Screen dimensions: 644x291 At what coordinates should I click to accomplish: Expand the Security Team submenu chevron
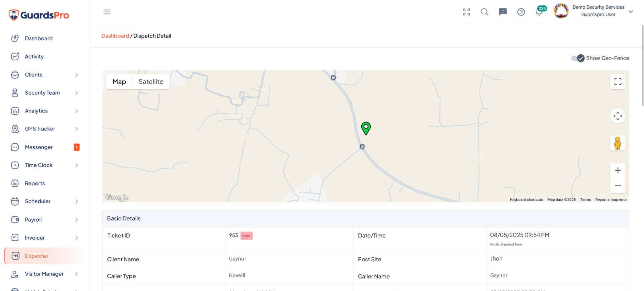pyautogui.click(x=76, y=93)
